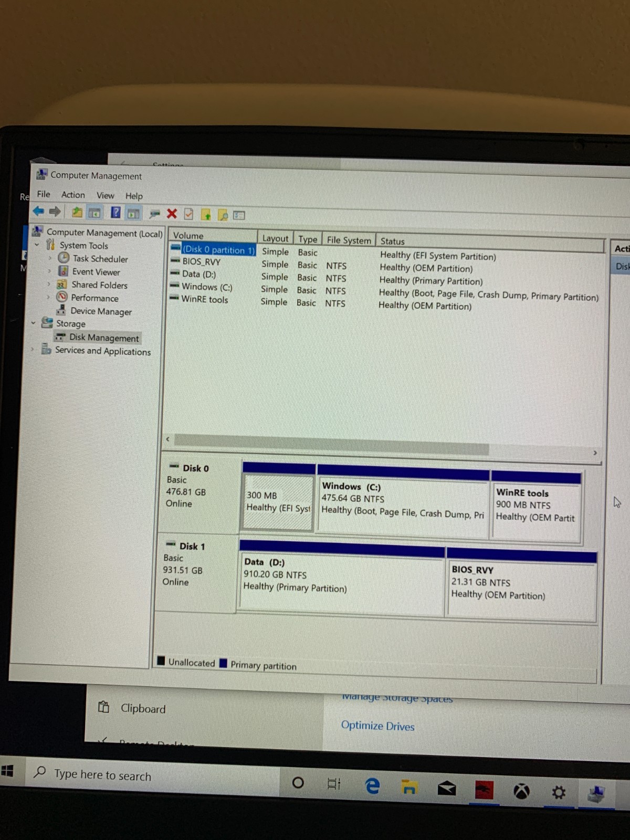Select Performance in the tree

point(94,298)
